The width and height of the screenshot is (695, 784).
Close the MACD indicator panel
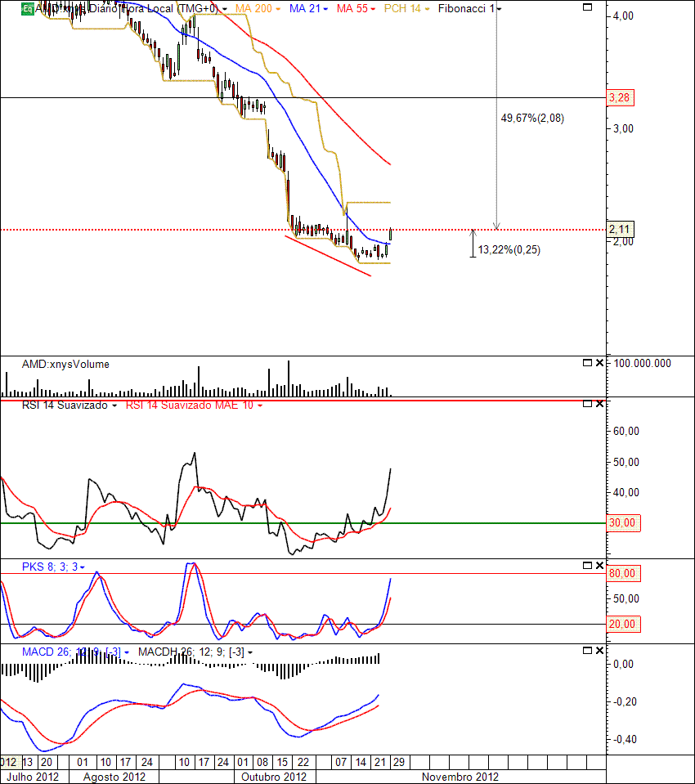pyautogui.click(x=599, y=651)
